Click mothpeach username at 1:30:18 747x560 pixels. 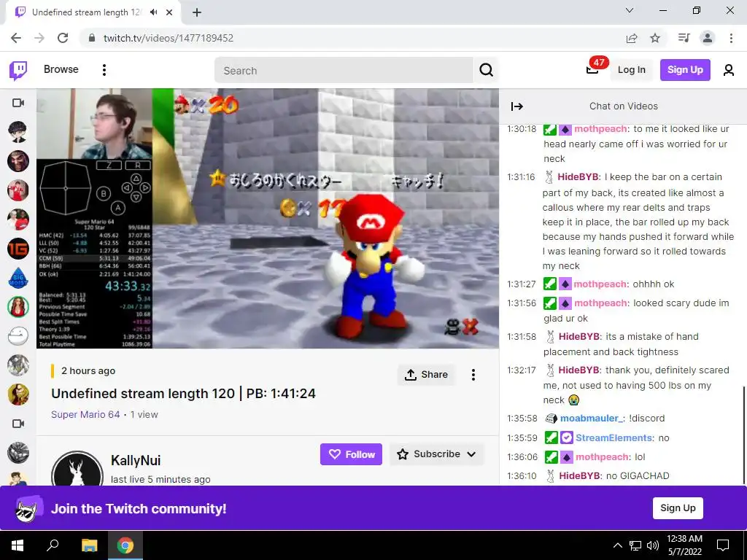(x=600, y=129)
